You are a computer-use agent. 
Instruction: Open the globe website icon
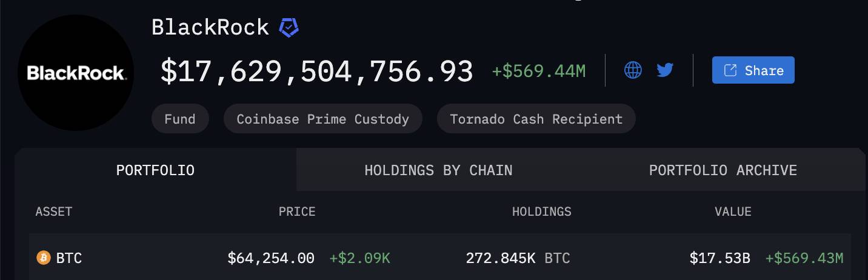click(x=633, y=70)
